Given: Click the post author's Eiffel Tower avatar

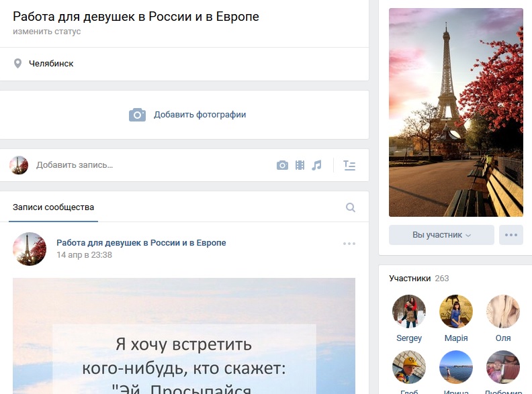Looking at the screenshot, I should pyautogui.click(x=30, y=249).
